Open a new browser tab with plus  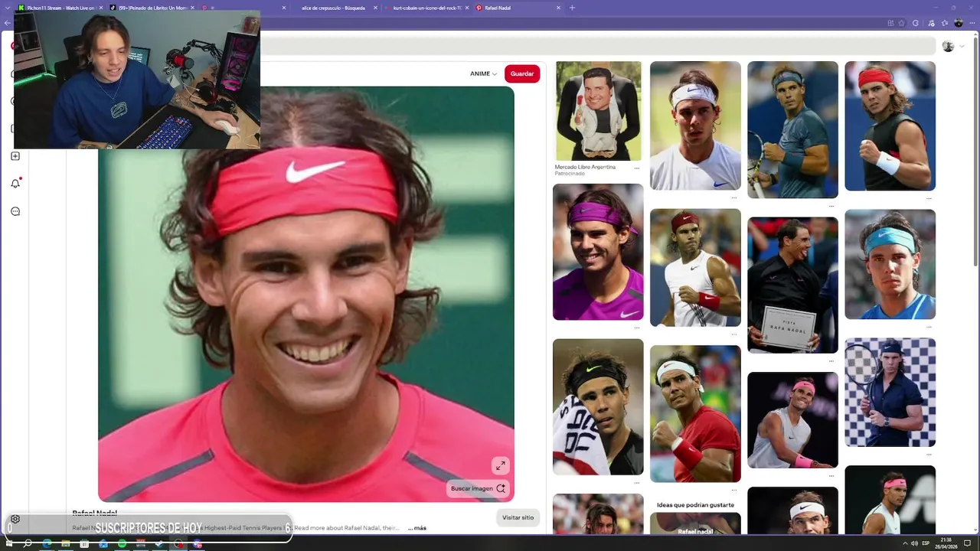coord(572,8)
